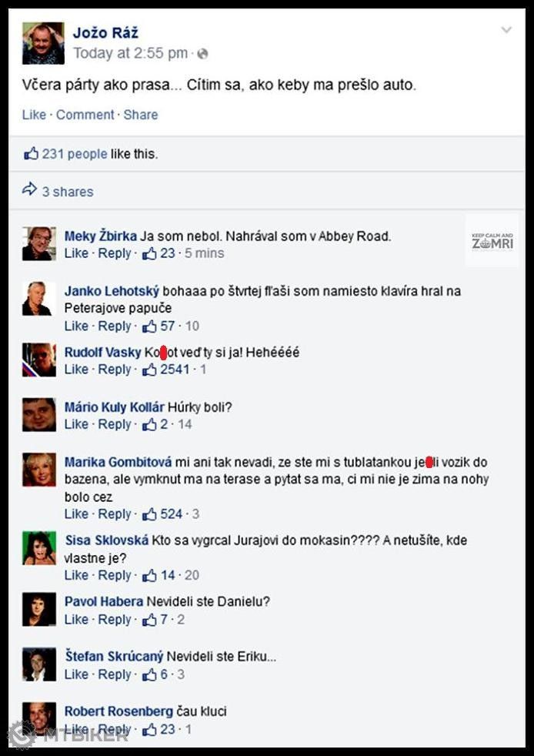
Task: Like the main post by Jožo Ráž
Action: point(34,115)
